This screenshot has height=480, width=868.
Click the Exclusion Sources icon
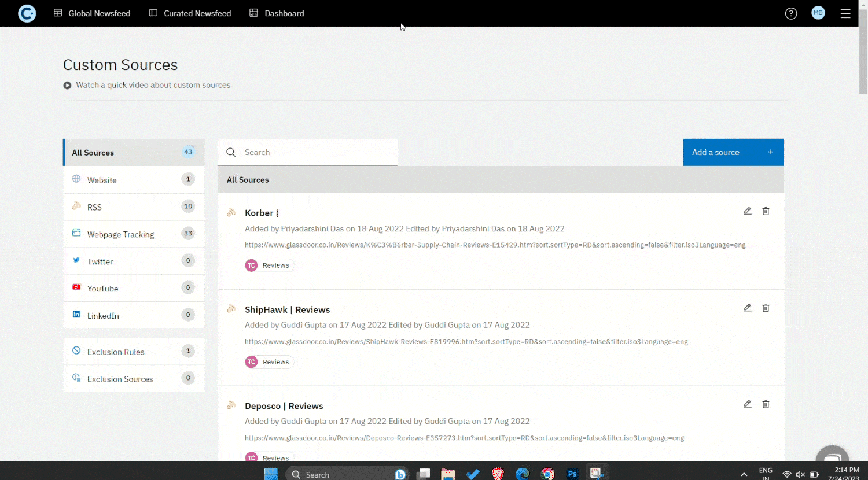tap(76, 378)
